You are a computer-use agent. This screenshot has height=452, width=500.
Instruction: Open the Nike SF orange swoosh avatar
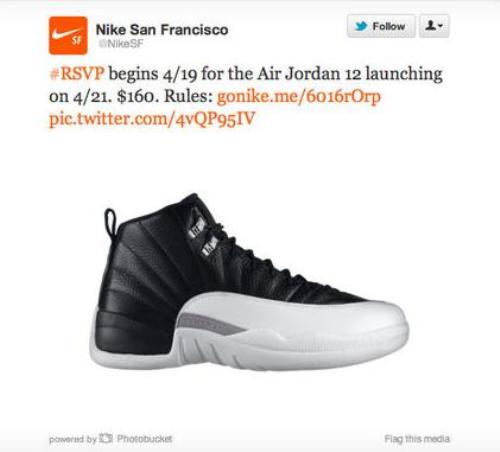(x=68, y=35)
